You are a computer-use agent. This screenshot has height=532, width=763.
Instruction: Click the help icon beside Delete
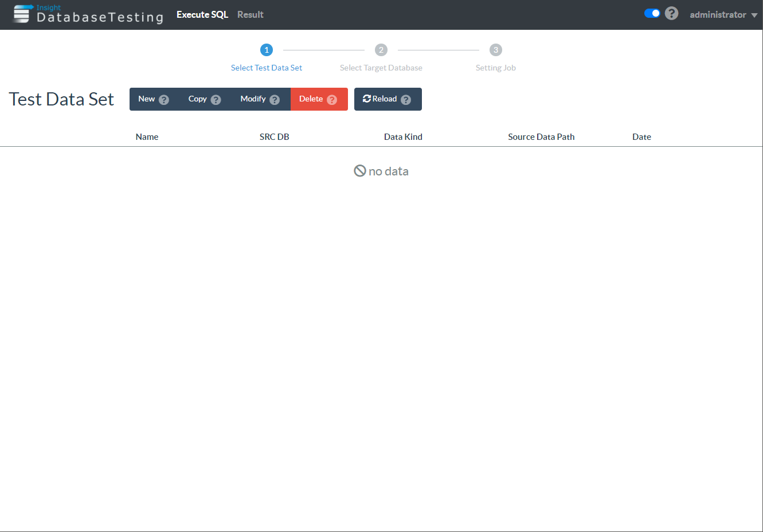click(332, 100)
